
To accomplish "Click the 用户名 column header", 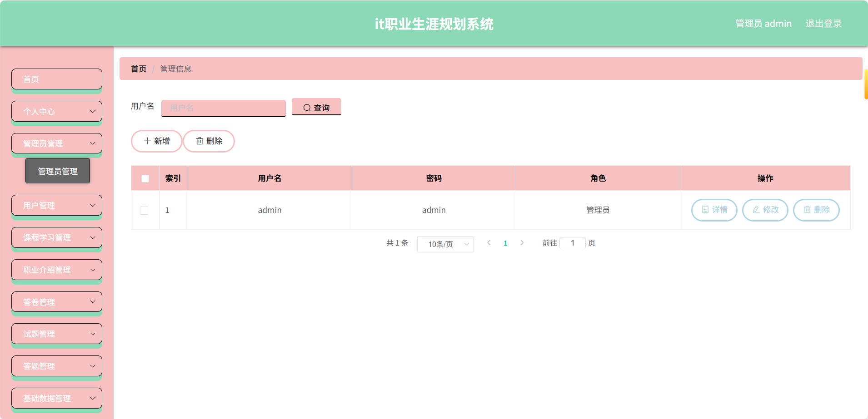I will (270, 178).
